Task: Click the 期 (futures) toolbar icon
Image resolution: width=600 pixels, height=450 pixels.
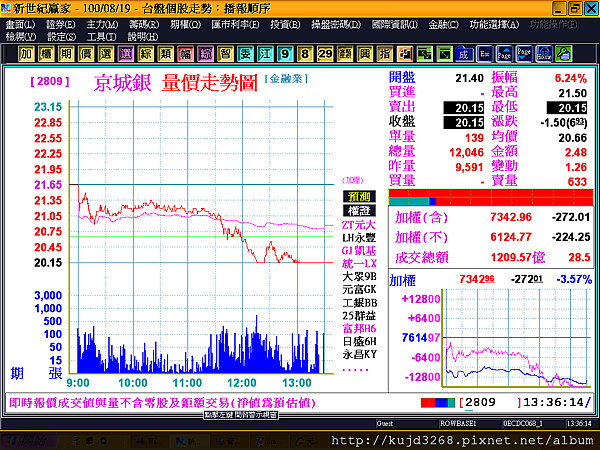Action: click(66, 54)
